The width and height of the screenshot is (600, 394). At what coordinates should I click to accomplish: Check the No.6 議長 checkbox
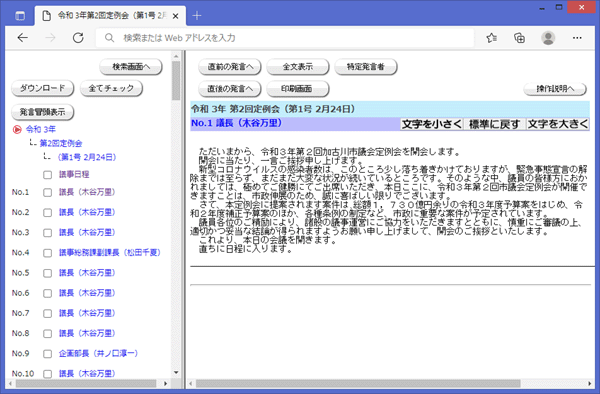(47, 293)
